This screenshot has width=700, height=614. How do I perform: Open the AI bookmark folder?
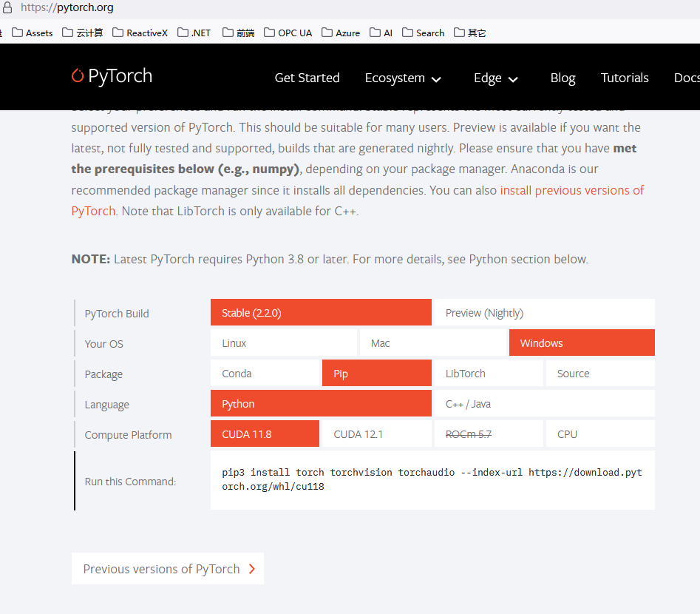[381, 33]
